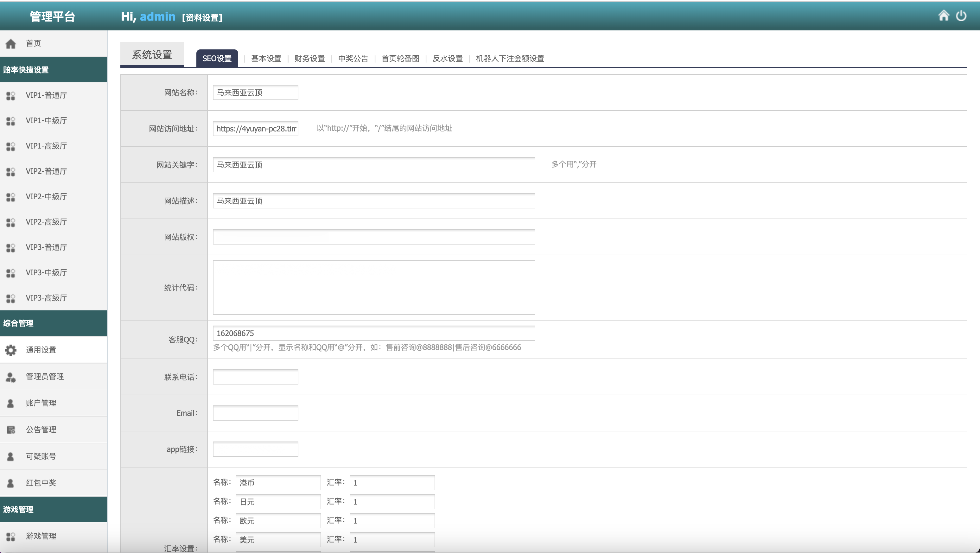Click the person icon beside 红包中奖
Image resolution: width=980 pixels, height=553 pixels.
point(11,483)
